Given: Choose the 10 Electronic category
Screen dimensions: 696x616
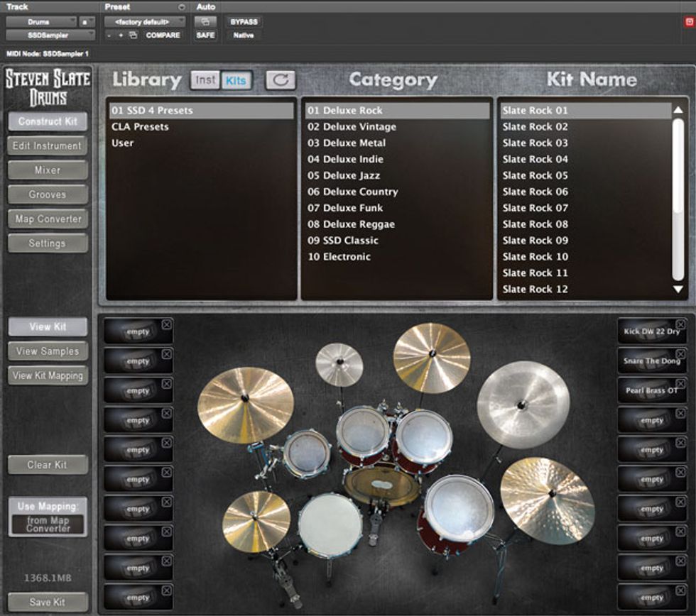Looking at the screenshot, I should click(397, 257).
